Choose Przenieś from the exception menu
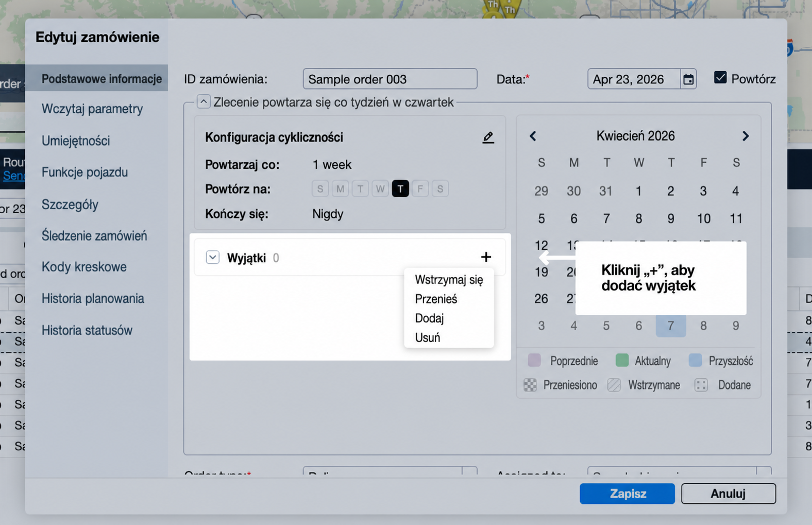Screen dimensions: 812x525 click(436, 299)
